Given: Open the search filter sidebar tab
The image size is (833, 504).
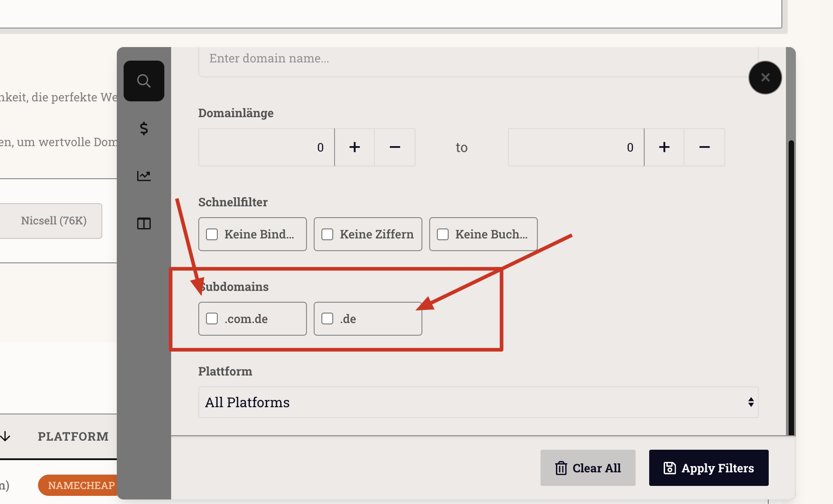Looking at the screenshot, I should click(144, 81).
